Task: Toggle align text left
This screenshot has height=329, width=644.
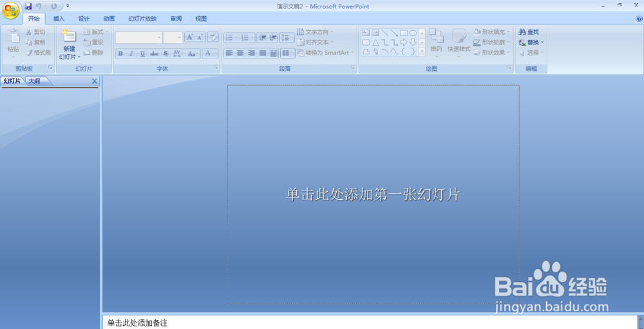Action: click(x=229, y=53)
